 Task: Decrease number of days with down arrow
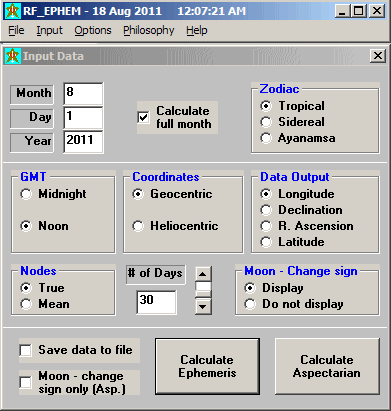coord(203,306)
